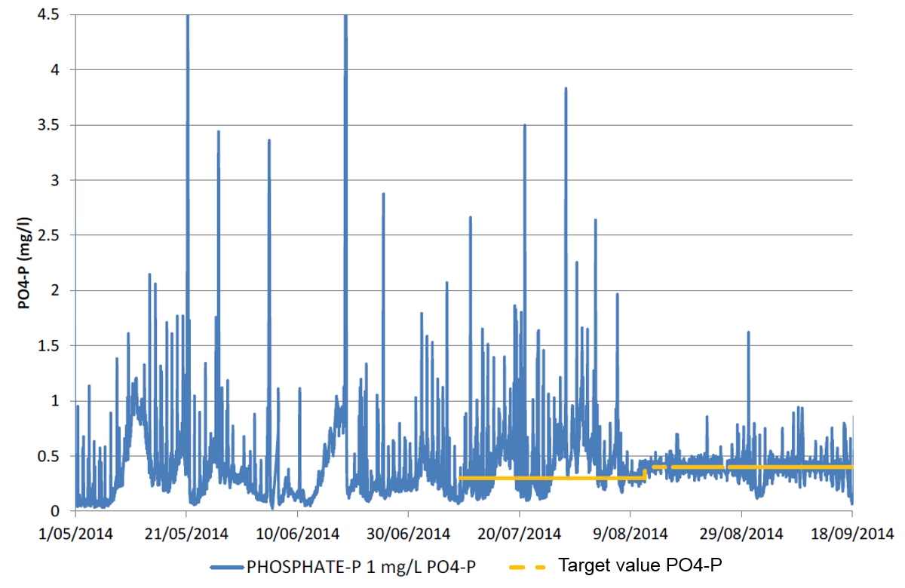Click the 20/07/2014 date label
The height and width of the screenshot is (588, 905).
(x=520, y=534)
